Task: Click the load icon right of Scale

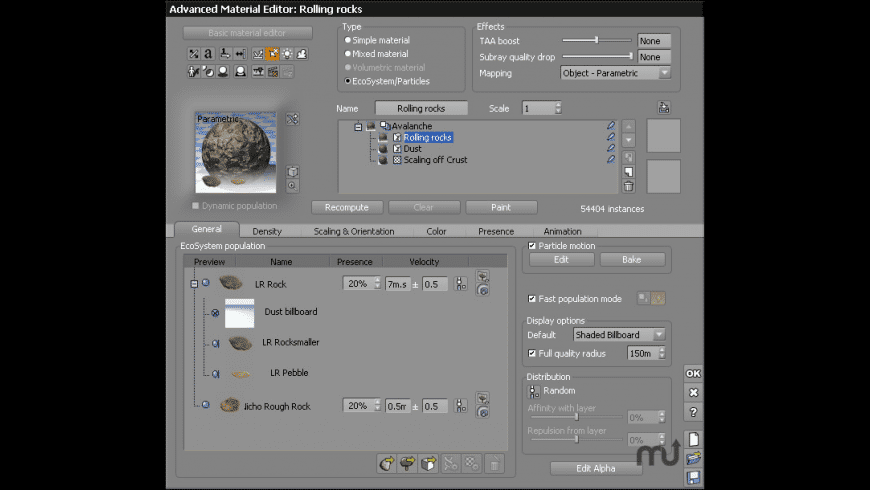Action: tap(663, 108)
